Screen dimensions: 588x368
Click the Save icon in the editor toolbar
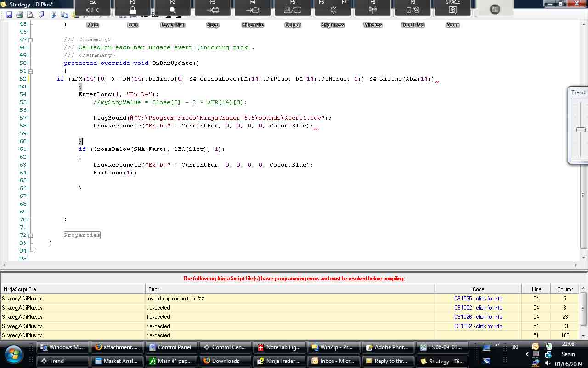coord(9,15)
